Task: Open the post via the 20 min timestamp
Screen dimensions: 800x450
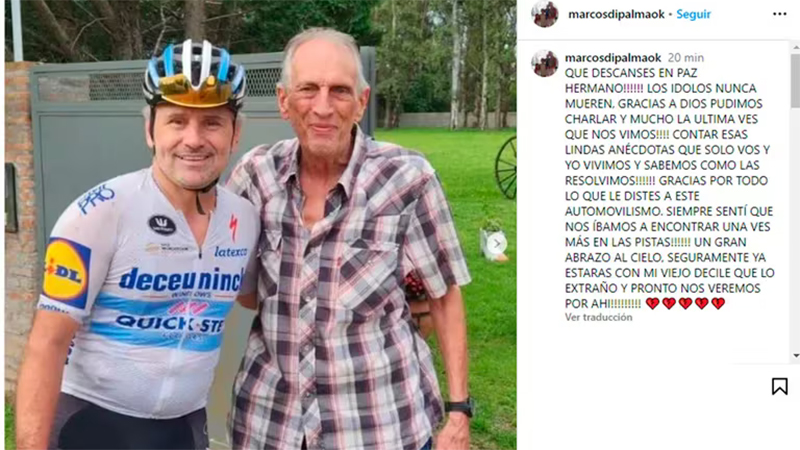Action: [x=686, y=58]
